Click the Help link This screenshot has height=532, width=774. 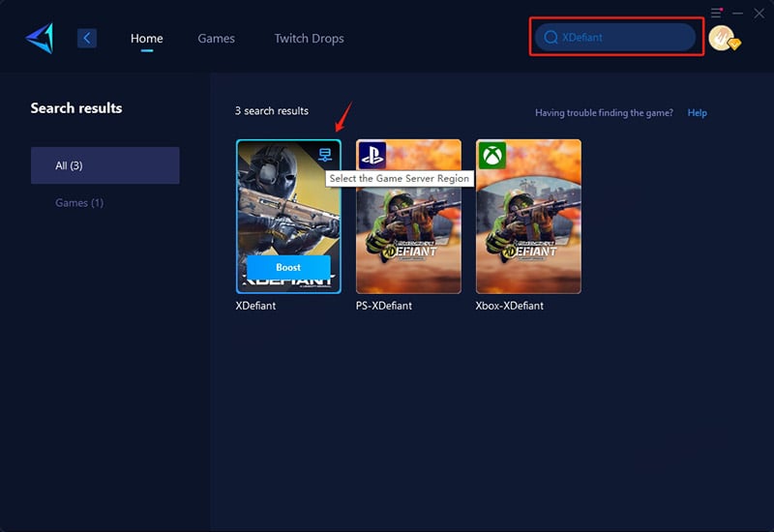click(x=697, y=112)
